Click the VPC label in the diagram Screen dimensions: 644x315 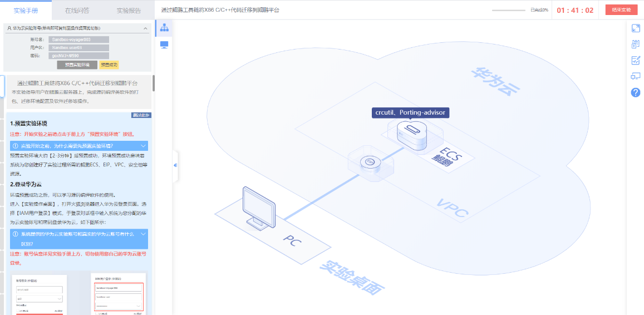pyautogui.click(x=453, y=208)
